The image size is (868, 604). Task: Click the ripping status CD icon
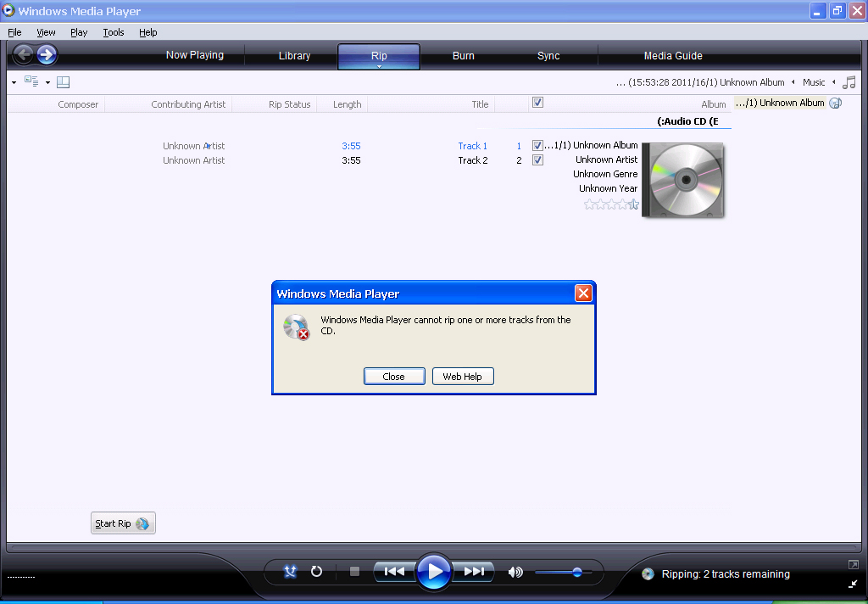click(x=648, y=574)
